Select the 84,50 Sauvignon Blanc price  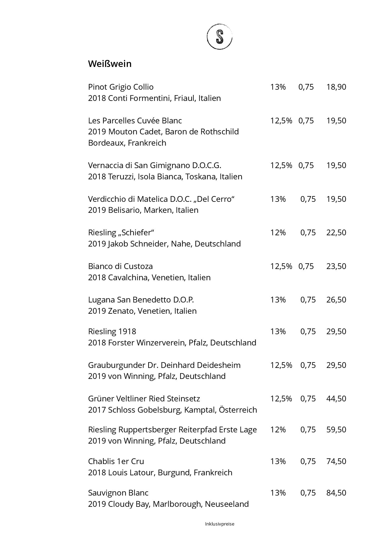[336, 493]
